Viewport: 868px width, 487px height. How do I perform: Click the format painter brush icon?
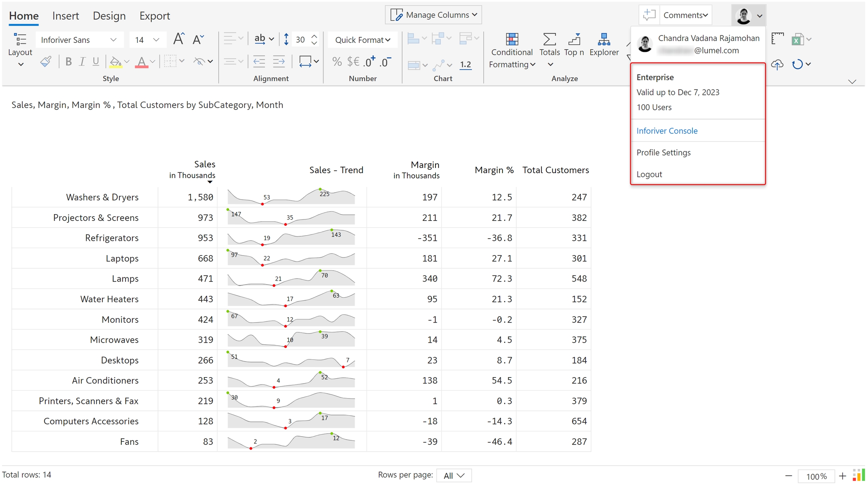pyautogui.click(x=46, y=61)
